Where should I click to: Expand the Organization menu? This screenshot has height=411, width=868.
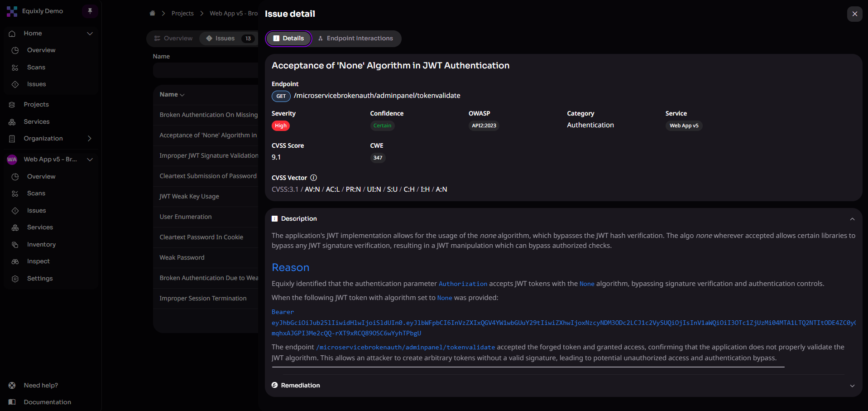click(x=90, y=138)
